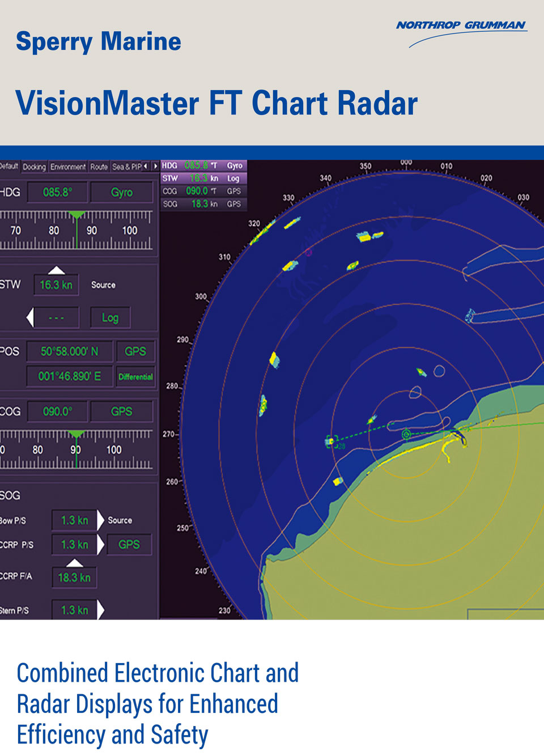
Task: Click the HDG row in the top data panel
Action: (x=203, y=166)
